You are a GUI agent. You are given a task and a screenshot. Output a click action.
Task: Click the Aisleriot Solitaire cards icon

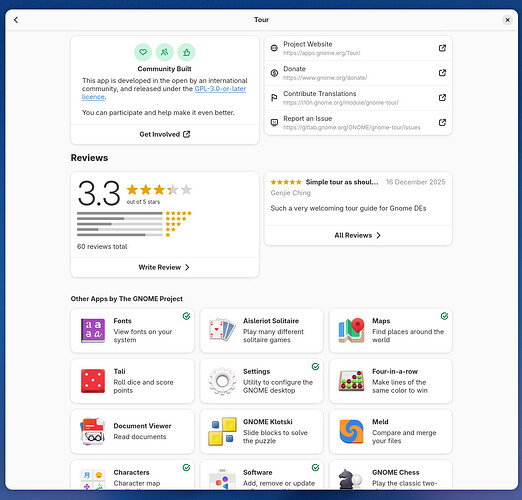click(x=222, y=330)
